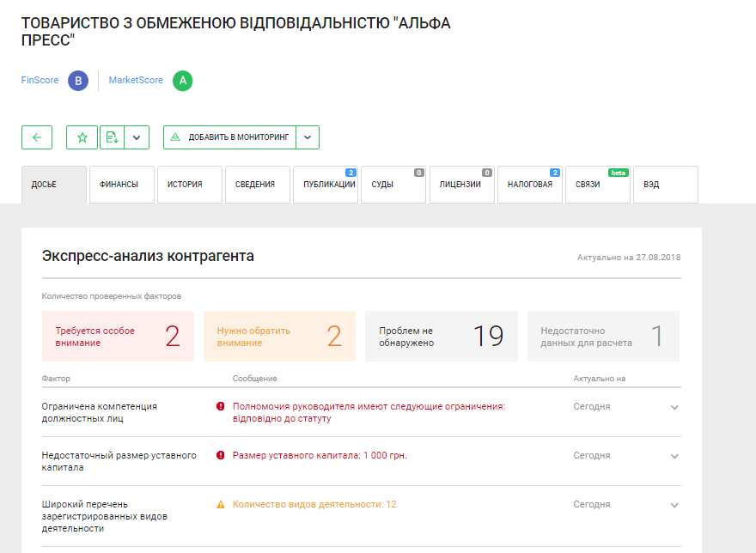Switch to the Налоговая tab

pyautogui.click(x=530, y=185)
